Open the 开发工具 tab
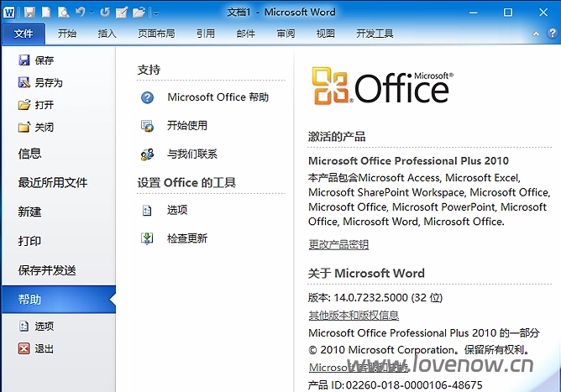 tap(375, 34)
